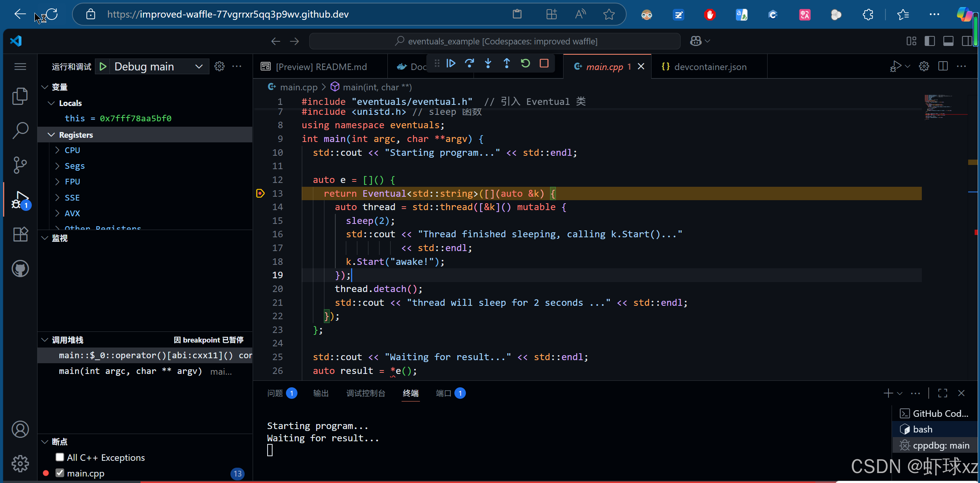Screen dimensions: 980x483
Task: Click the code minimap overview
Action: pos(946,107)
